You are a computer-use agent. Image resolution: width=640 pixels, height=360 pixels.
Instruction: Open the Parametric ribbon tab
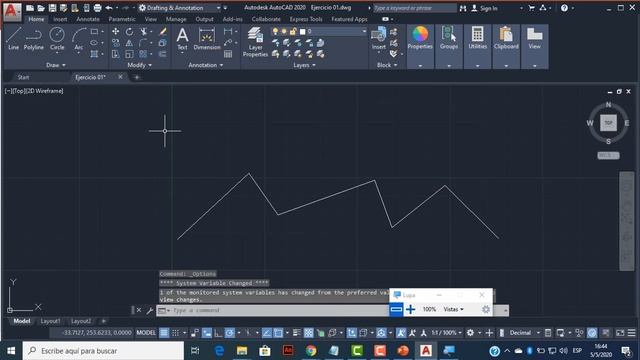(122, 19)
